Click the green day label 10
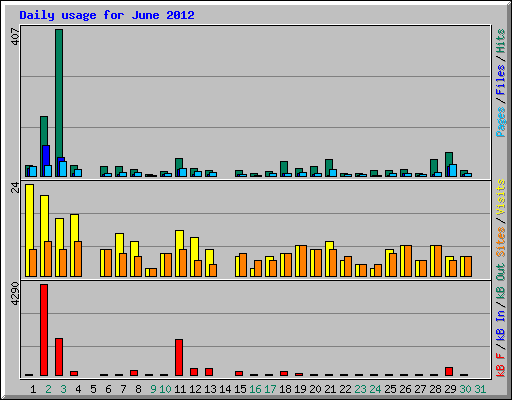The height and width of the screenshot is (400, 512). (165, 389)
